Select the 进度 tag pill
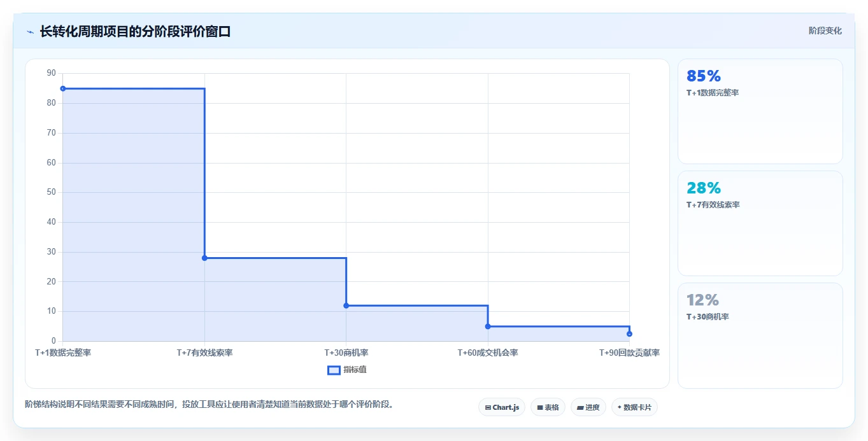 point(588,407)
